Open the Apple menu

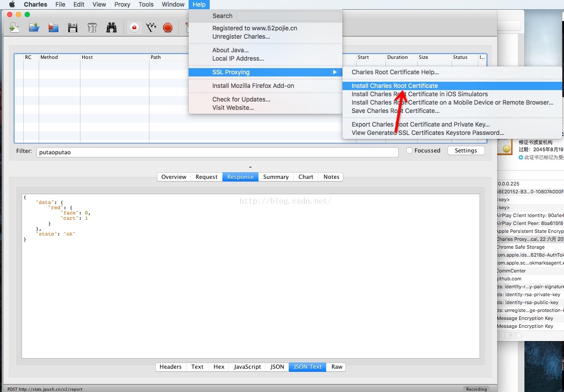pyautogui.click(x=12, y=4)
